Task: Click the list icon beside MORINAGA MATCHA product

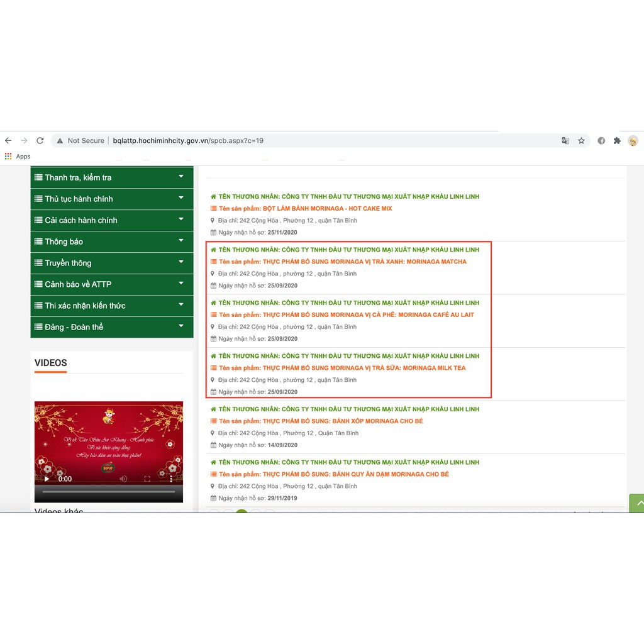Action: (214, 262)
